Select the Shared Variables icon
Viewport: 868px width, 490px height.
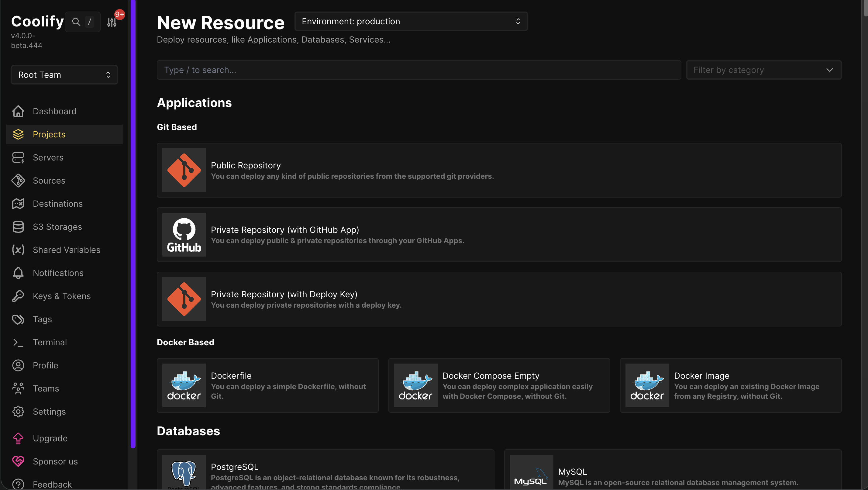pos(18,250)
